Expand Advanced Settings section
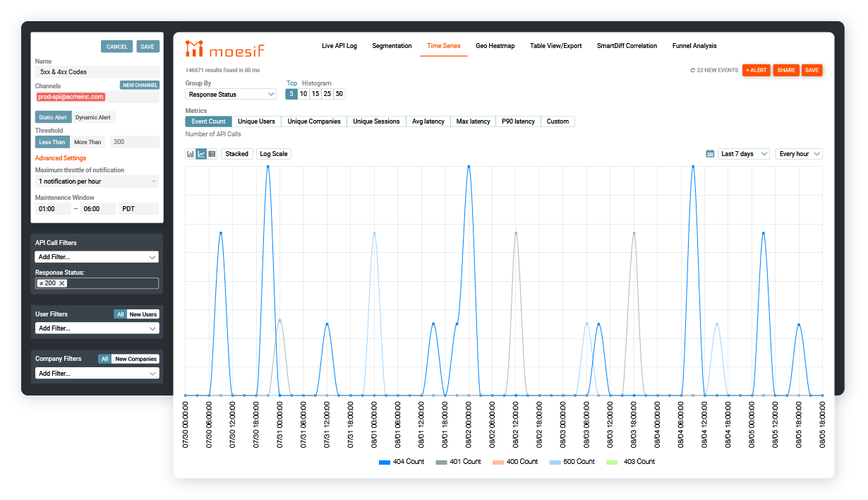This screenshot has width=868, height=500. [61, 158]
